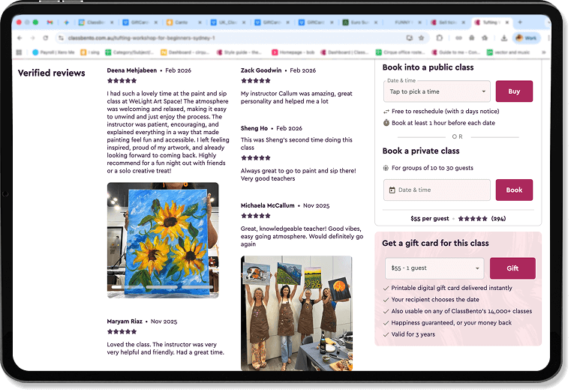Click Maryam Riaz's five-star rating
The image size is (571, 392).
point(122,331)
